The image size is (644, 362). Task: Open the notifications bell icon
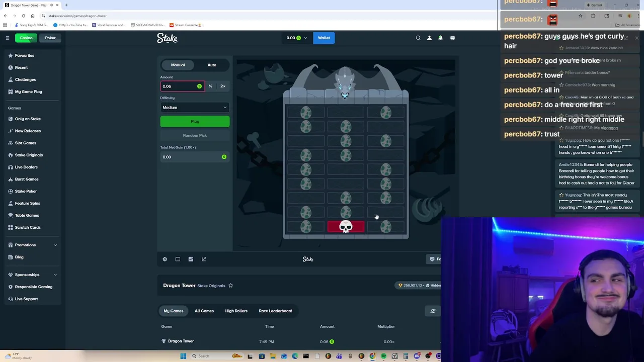point(440,38)
